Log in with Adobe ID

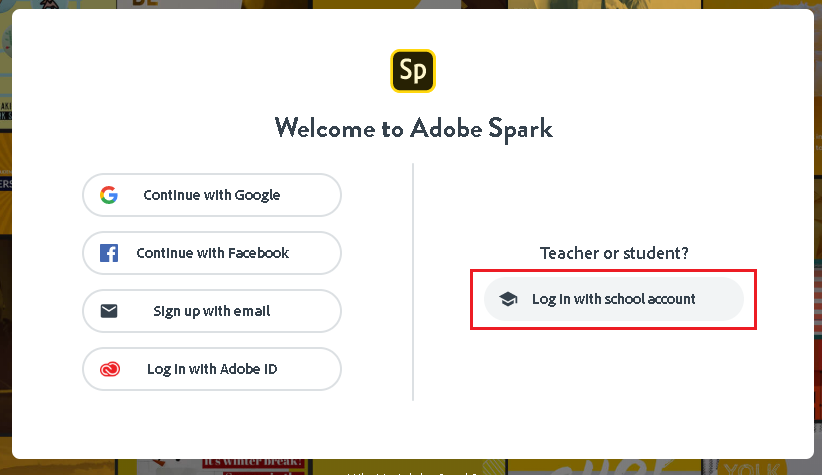[212, 369]
